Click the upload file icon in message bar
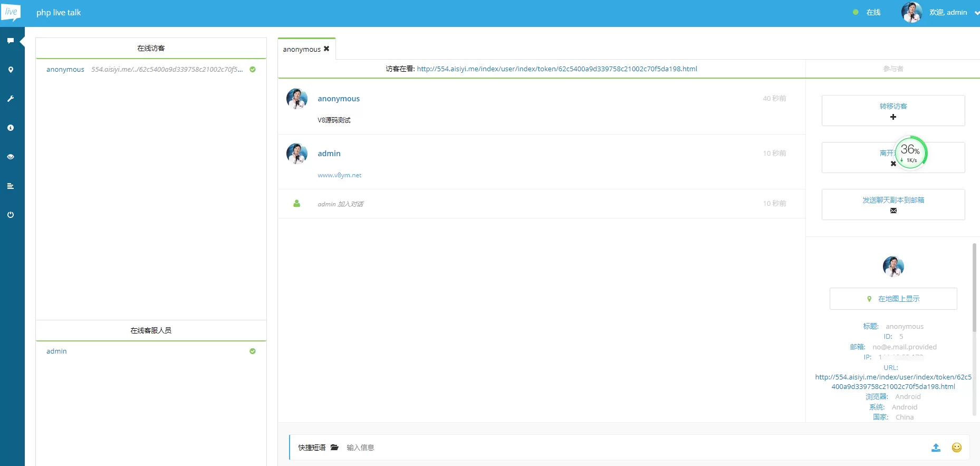This screenshot has height=466, width=980. tap(936, 448)
